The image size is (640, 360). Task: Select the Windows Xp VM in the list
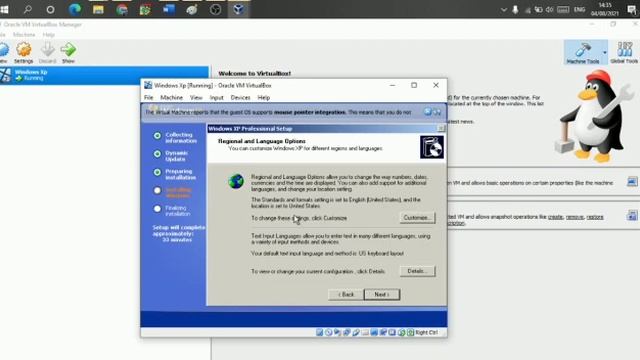(104, 76)
